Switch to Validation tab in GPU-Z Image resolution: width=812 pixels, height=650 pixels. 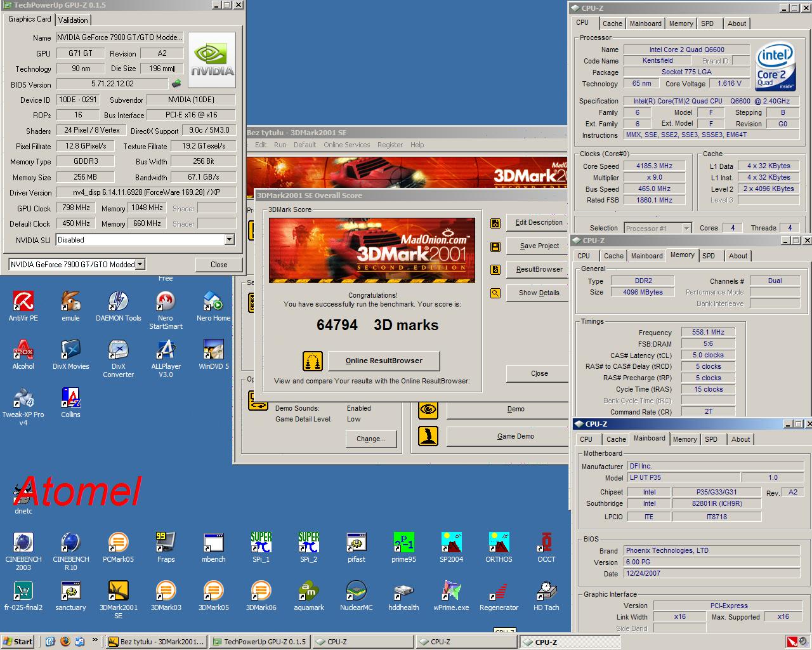[x=73, y=20]
